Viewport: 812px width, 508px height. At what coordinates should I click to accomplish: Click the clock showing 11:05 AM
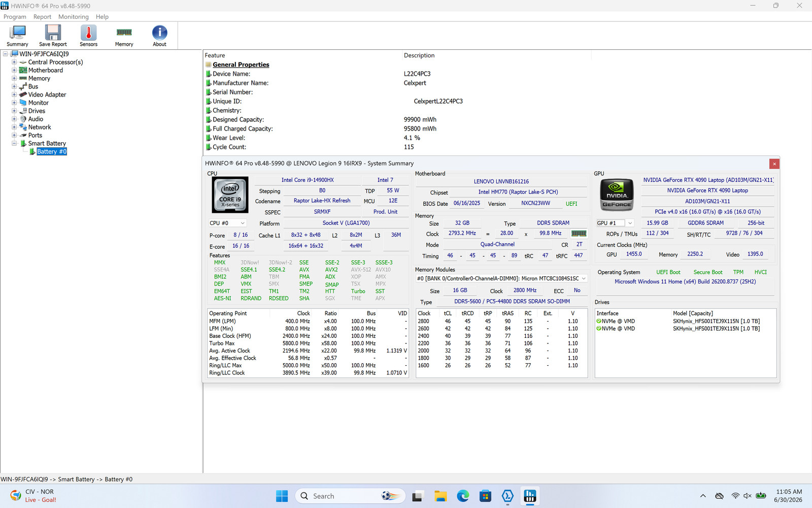789,492
